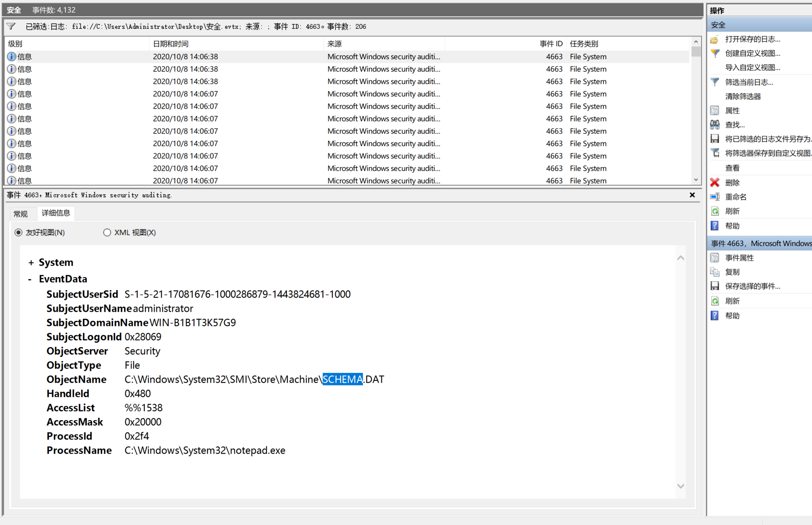
Task: Click the create custom view funnel icon
Action: [715, 53]
